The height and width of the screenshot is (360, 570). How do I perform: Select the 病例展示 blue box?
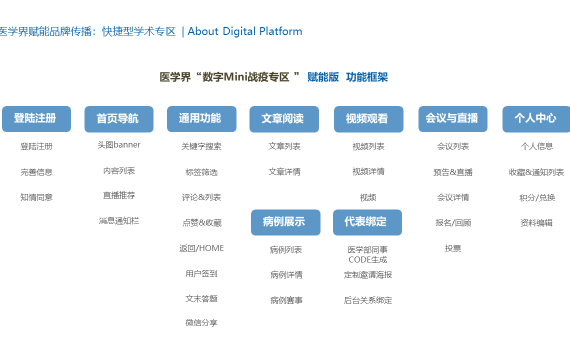pos(285,222)
